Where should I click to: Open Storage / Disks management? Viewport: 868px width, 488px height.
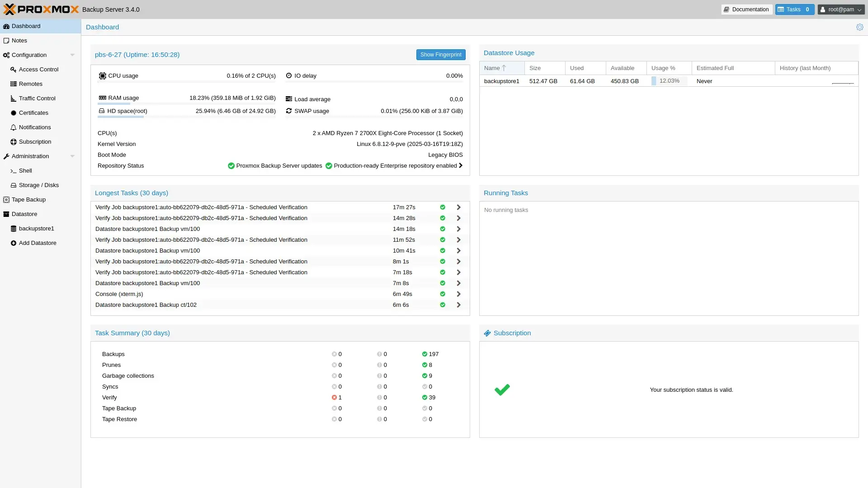click(13, 185)
